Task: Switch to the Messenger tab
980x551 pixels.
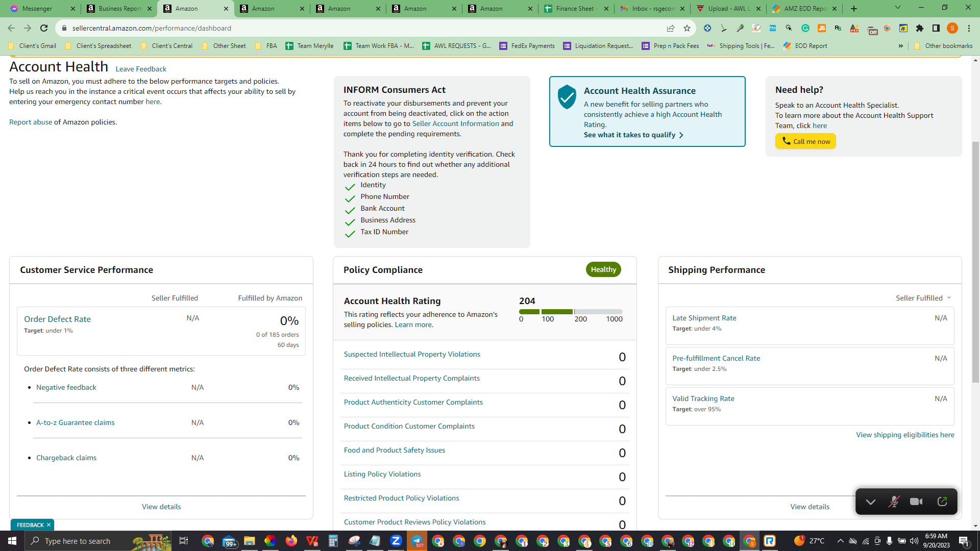Action: coord(43,9)
